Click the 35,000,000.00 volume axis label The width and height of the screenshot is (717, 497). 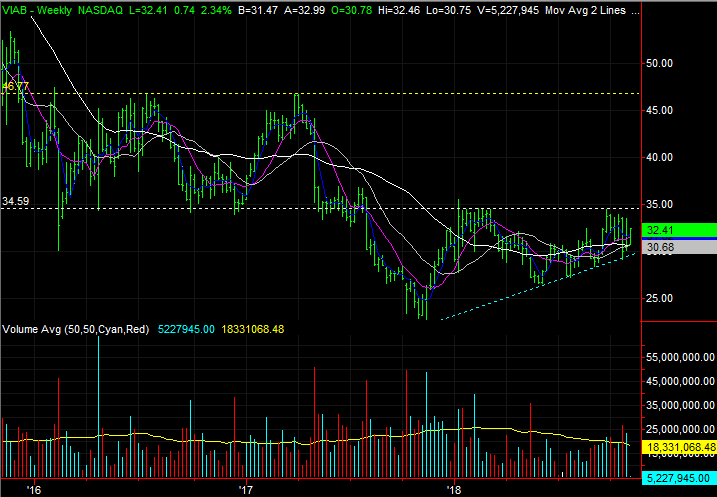680,405
